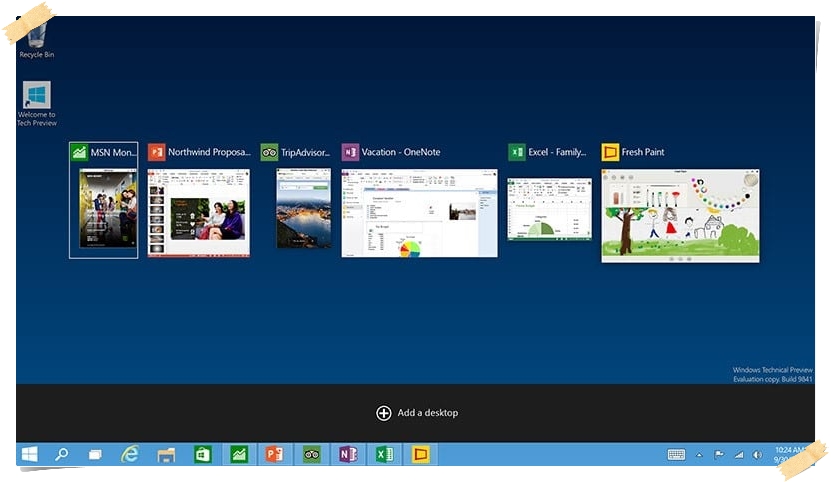831x482 pixels.
Task: Open the touch keyboard tray icon
Action: point(676,454)
